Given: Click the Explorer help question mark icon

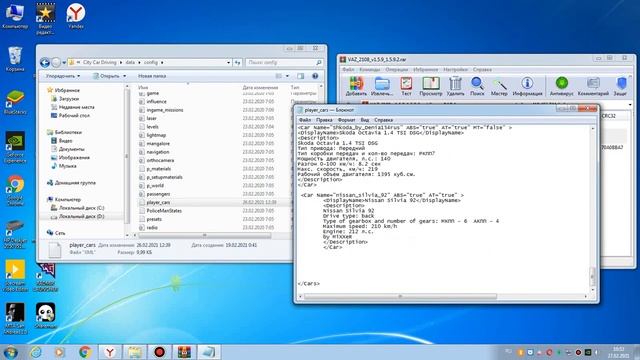Looking at the screenshot, I should coord(315,76).
